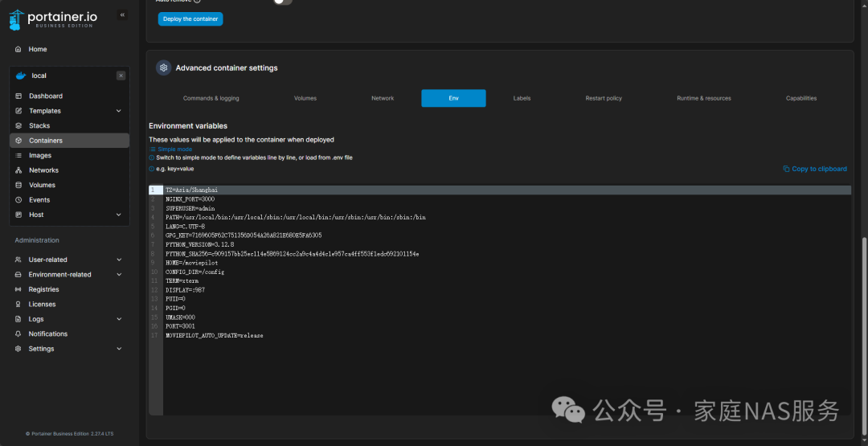Click the Portainer.io logo
The image size is (868, 446).
pos(53,19)
